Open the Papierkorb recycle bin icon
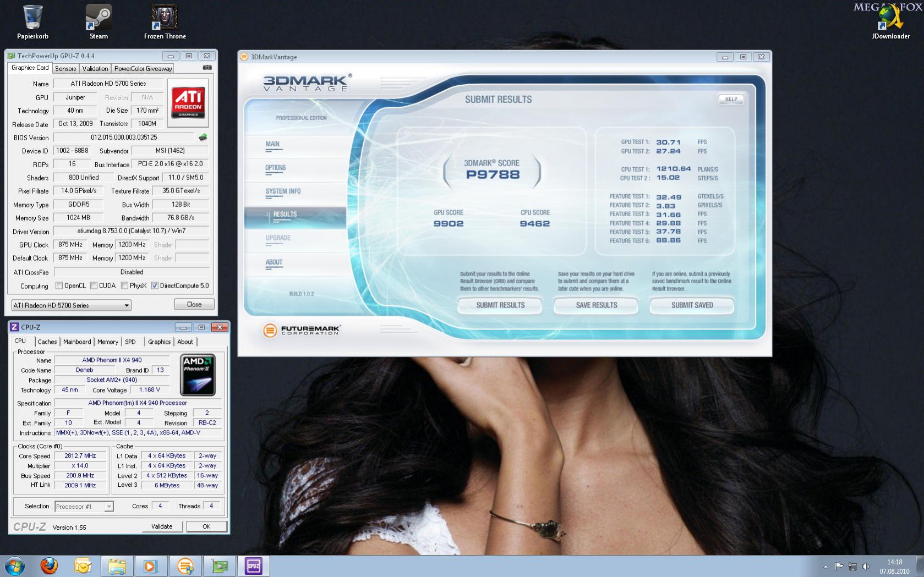924x577 pixels. click(x=32, y=22)
